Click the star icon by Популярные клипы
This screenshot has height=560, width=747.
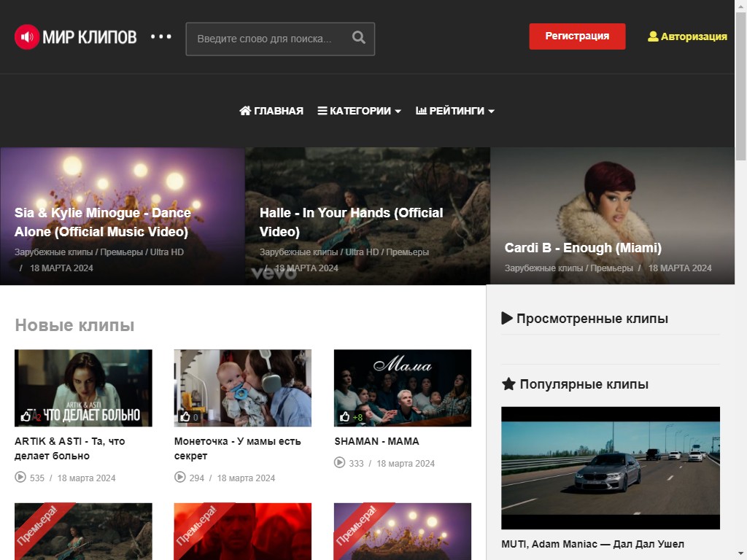click(x=508, y=384)
